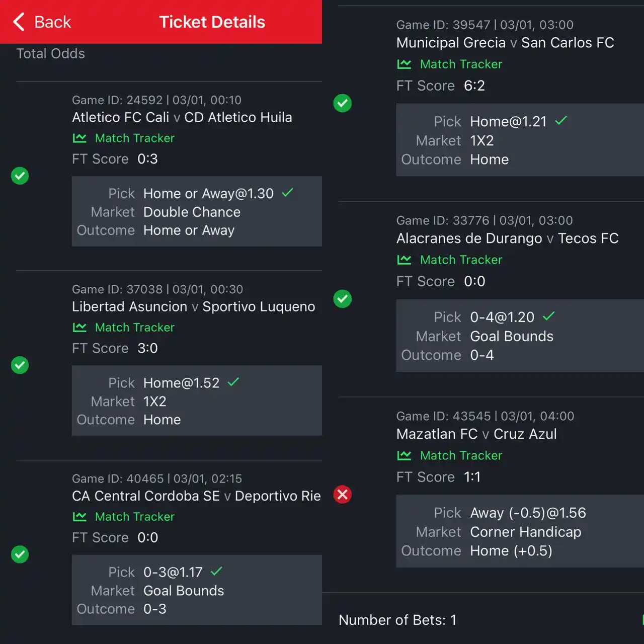Viewport: 644px width, 644px height.
Task: Tap the back arrow chevron icon
Action: (x=19, y=22)
